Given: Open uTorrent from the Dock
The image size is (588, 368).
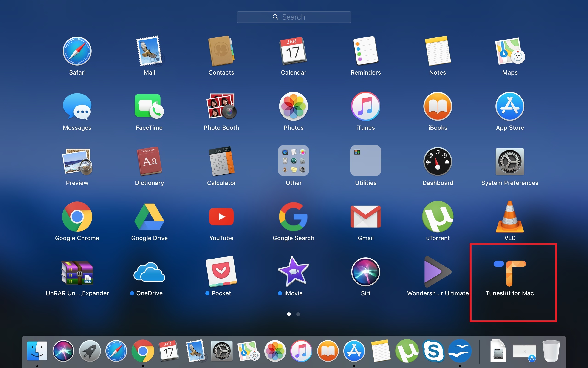Looking at the screenshot, I should 407,351.
